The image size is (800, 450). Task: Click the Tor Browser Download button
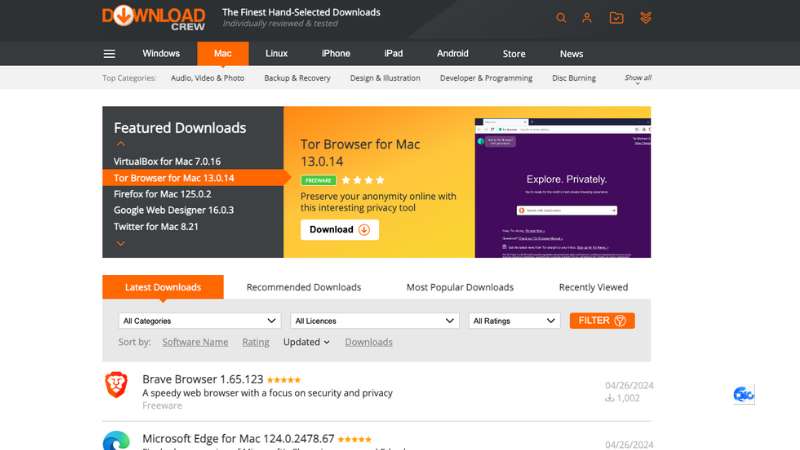(x=339, y=230)
